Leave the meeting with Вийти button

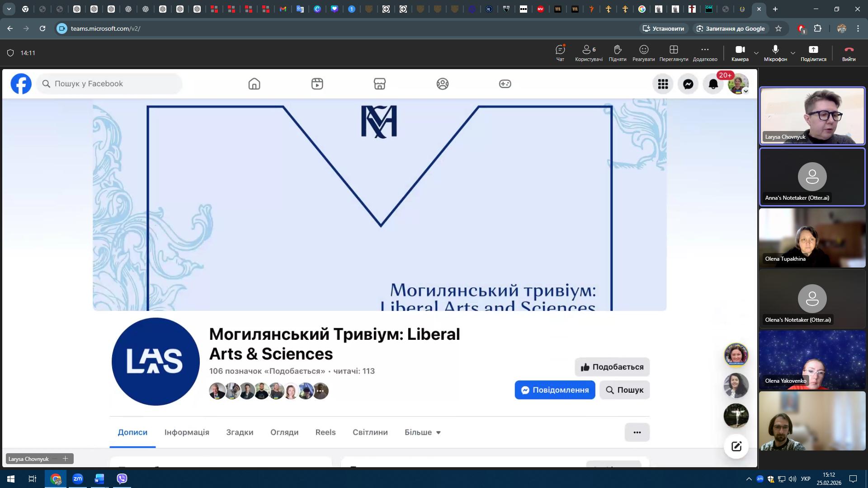[x=848, y=52]
